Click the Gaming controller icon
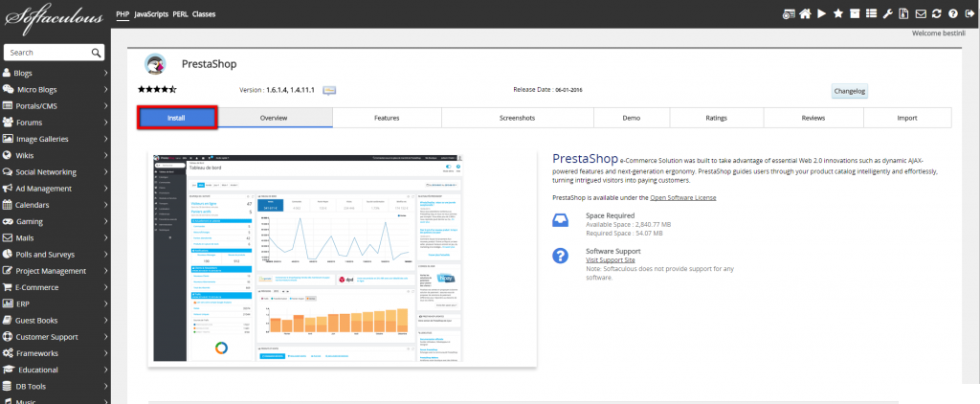This screenshot has height=404, width=980. [8, 221]
